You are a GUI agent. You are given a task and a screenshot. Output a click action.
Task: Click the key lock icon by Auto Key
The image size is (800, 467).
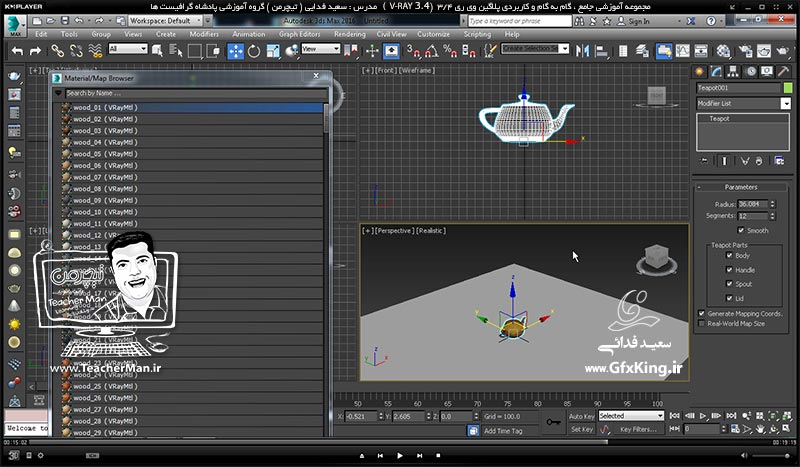553,422
